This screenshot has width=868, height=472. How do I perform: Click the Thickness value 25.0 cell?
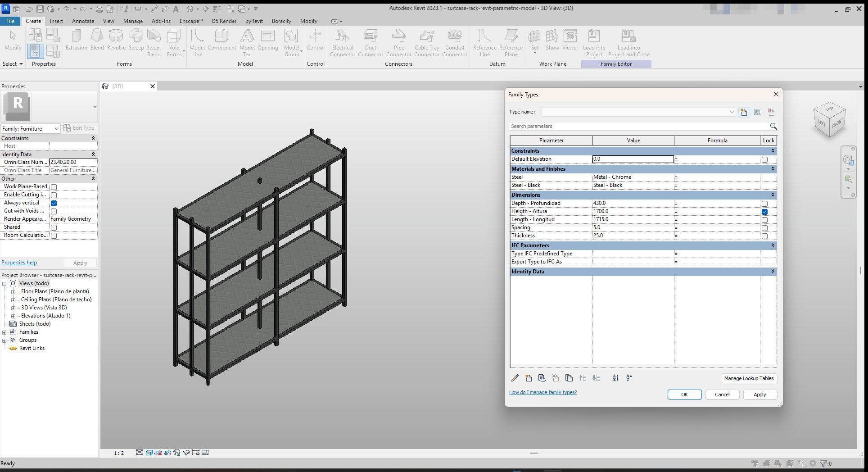coord(633,236)
